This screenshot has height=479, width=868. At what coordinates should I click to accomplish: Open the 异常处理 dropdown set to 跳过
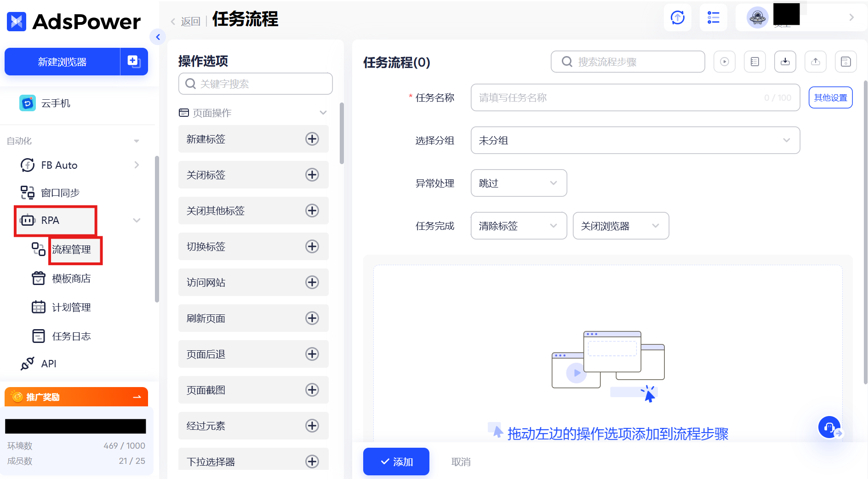coord(519,183)
